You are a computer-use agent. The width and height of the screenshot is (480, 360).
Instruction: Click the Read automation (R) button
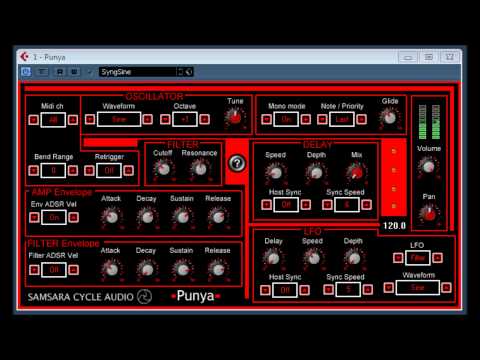(60, 72)
